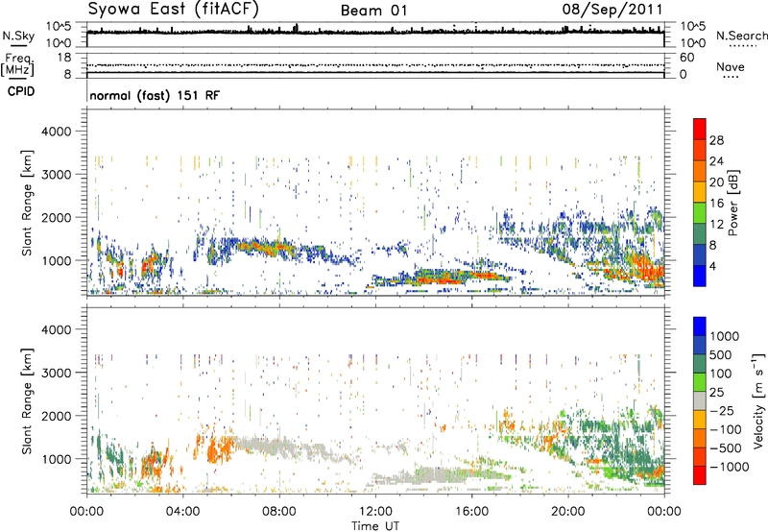Select the bright green 25–100 Velocity bar segment

click(x=700, y=382)
